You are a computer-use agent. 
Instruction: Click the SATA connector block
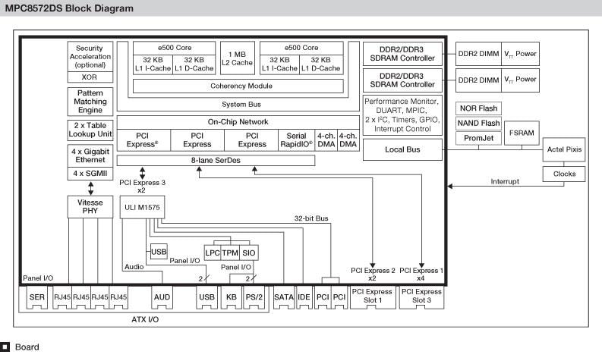[283, 297]
